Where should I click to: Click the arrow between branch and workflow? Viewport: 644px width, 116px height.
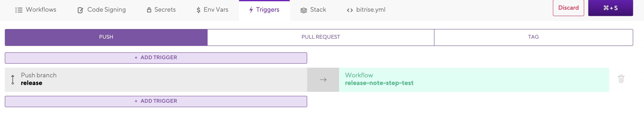pos(323,80)
